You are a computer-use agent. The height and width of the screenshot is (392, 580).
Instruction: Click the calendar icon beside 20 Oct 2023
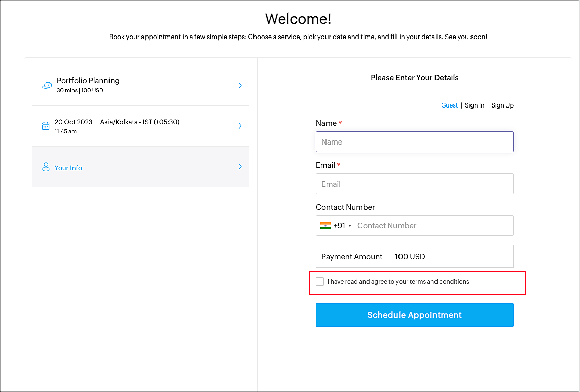[x=46, y=126]
